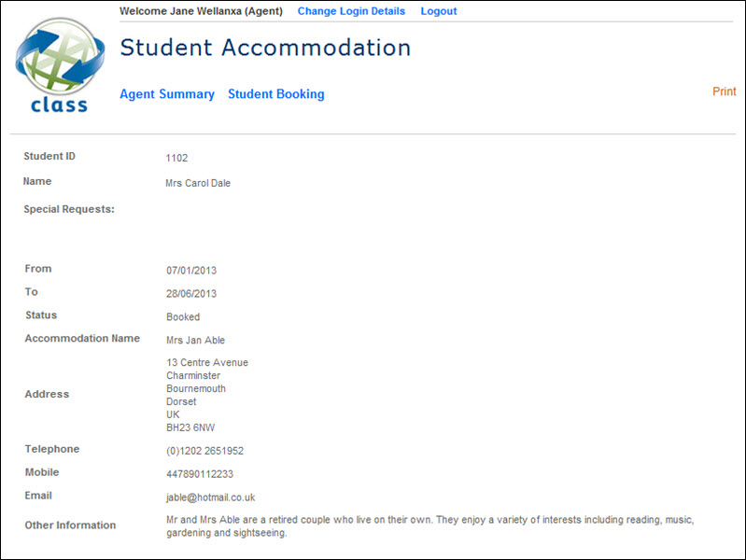The image size is (746, 560).
Task: Click the student name Mrs Carol Dale
Action: pos(198,183)
